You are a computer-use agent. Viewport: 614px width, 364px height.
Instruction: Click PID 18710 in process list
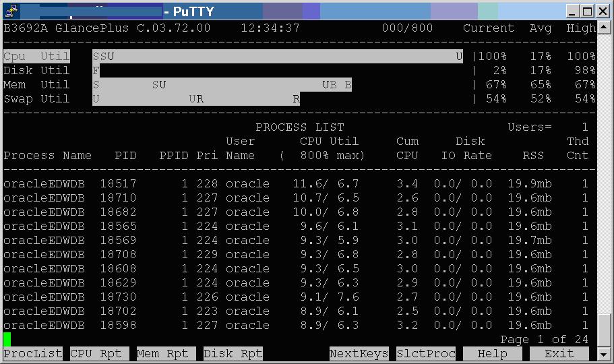(118, 198)
